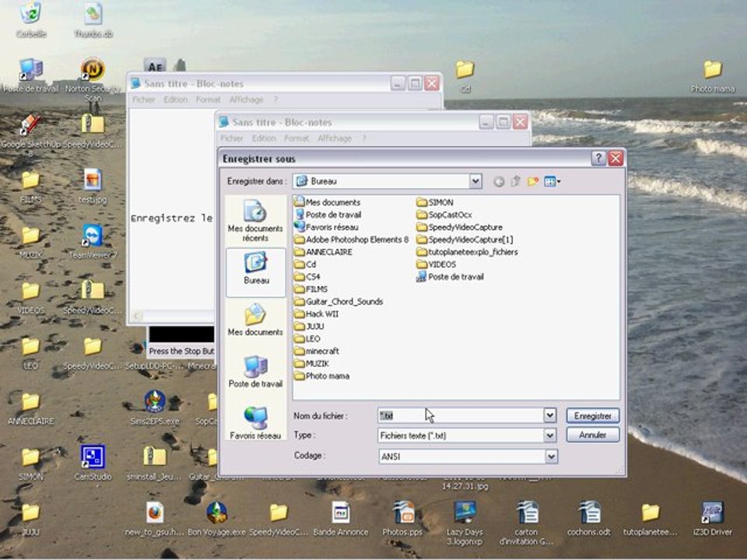Expand the Nom du fichier dropdown arrow
Screen dimensions: 747x560
[x=550, y=415]
